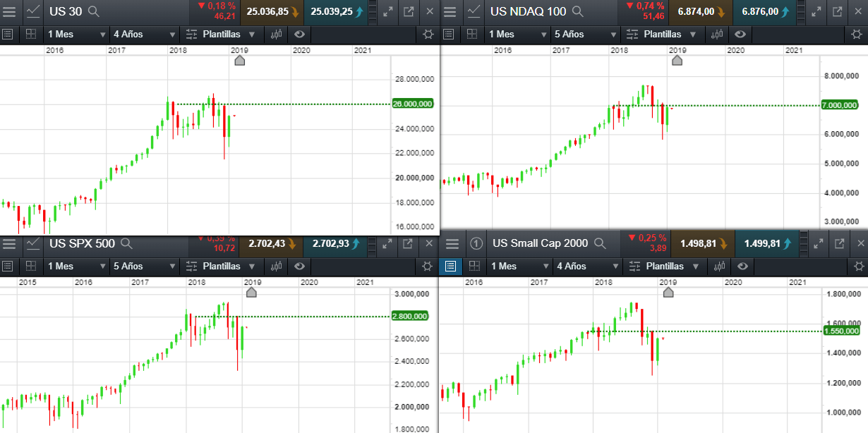
Task: Open search beside US Small Cap 2000 title
Action: (600, 243)
